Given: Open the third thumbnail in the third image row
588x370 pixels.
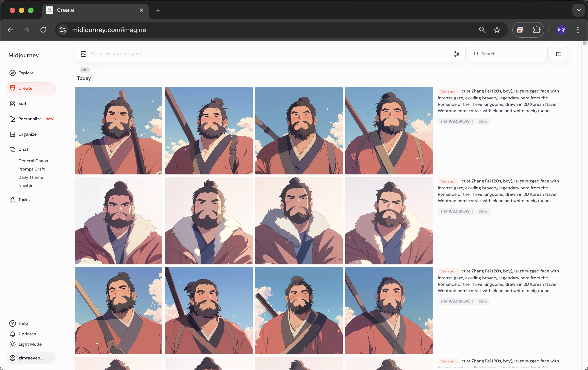Looking at the screenshot, I should (299, 311).
